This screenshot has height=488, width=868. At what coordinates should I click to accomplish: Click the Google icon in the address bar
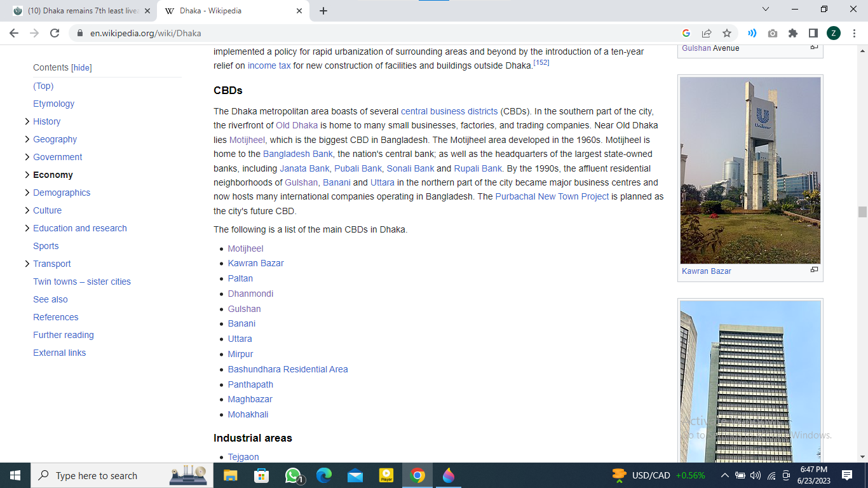[x=686, y=33]
